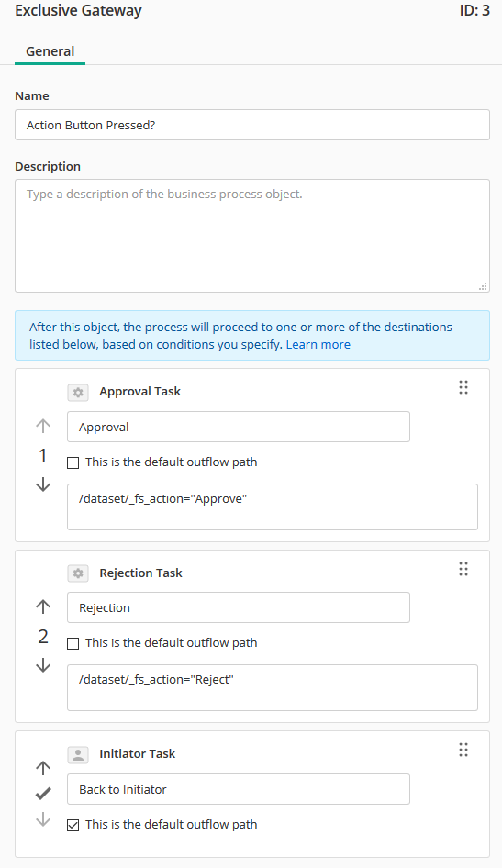
Task: Move Approval Task down with the arrow
Action: pos(43,484)
